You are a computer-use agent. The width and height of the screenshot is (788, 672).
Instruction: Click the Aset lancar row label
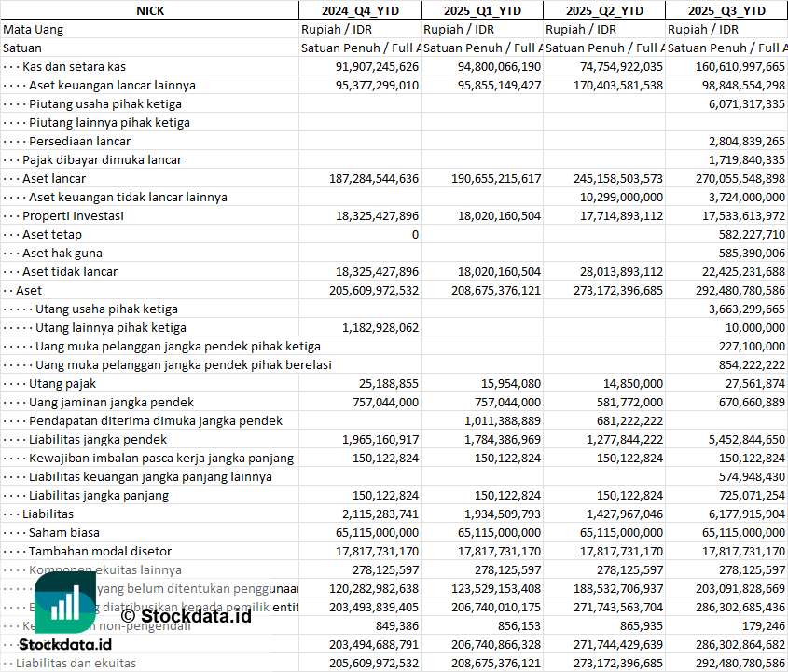pyautogui.click(x=54, y=178)
